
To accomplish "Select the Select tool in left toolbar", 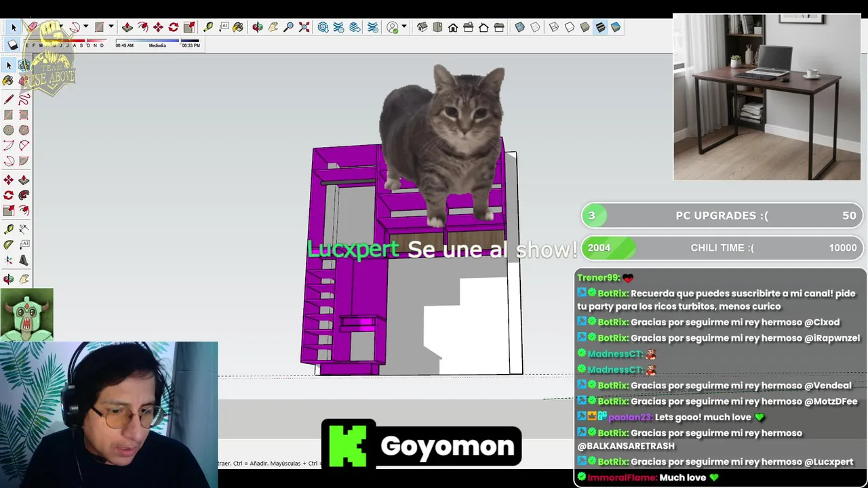I will click(x=8, y=65).
